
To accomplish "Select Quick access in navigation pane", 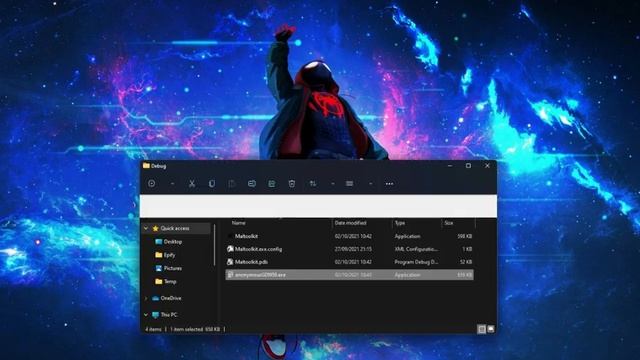I will pyautogui.click(x=175, y=229).
